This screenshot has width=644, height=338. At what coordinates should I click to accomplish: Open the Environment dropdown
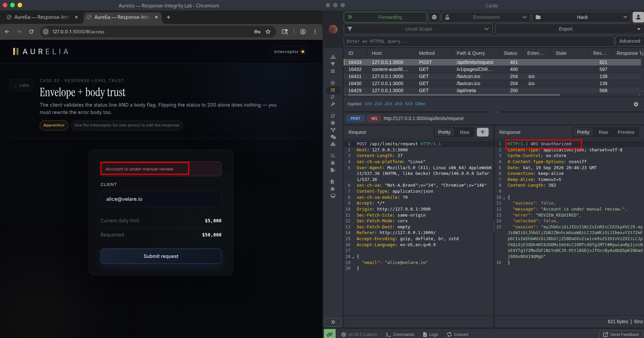click(x=486, y=17)
